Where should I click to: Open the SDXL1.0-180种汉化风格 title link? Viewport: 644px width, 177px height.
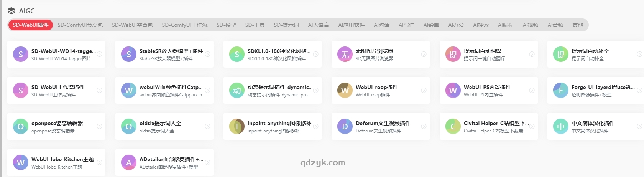[x=279, y=51]
